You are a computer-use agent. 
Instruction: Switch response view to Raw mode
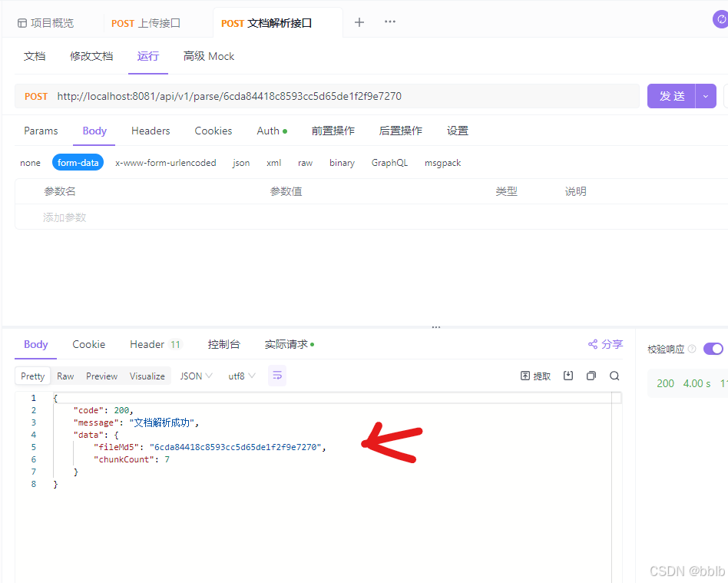[65, 376]
